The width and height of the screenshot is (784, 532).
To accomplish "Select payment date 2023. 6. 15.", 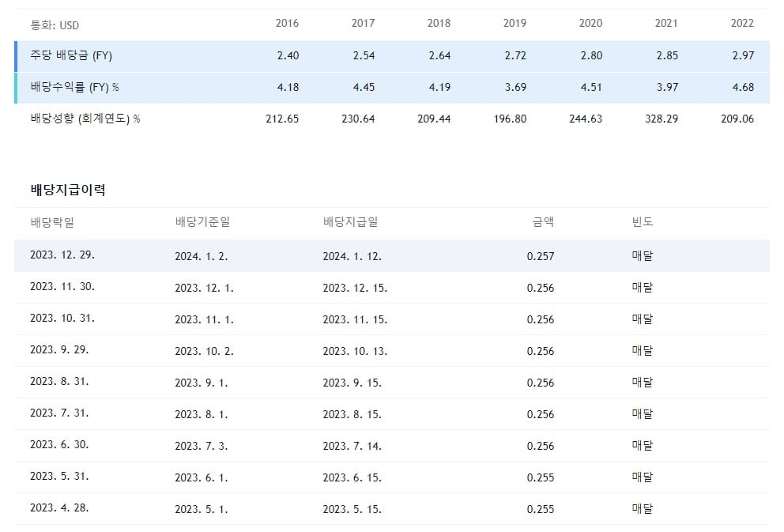I will click(352, 478).
